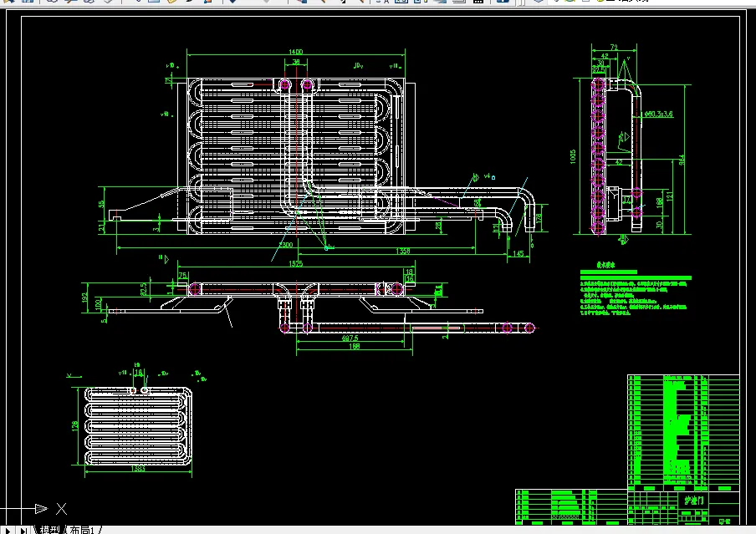756x534 pixels.
Task: Select the 1350 dimension text
Action: (x=403, y=251)
